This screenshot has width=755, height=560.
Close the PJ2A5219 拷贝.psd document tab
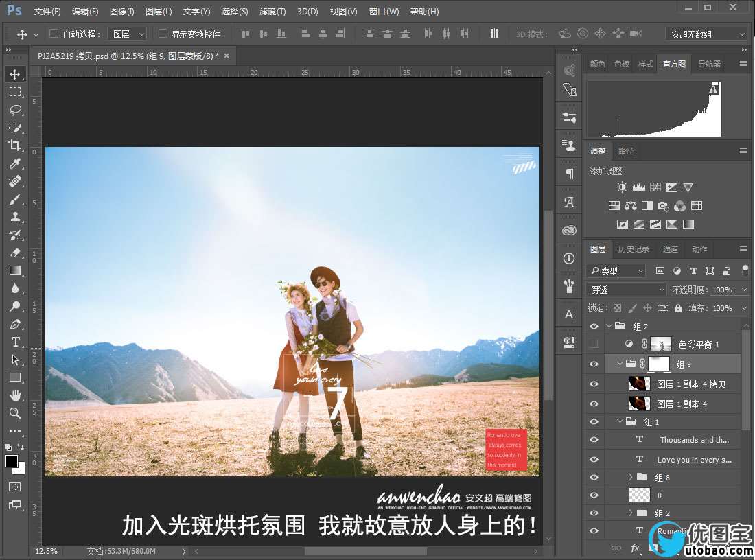pyautogui.click(x=226, y=56)
